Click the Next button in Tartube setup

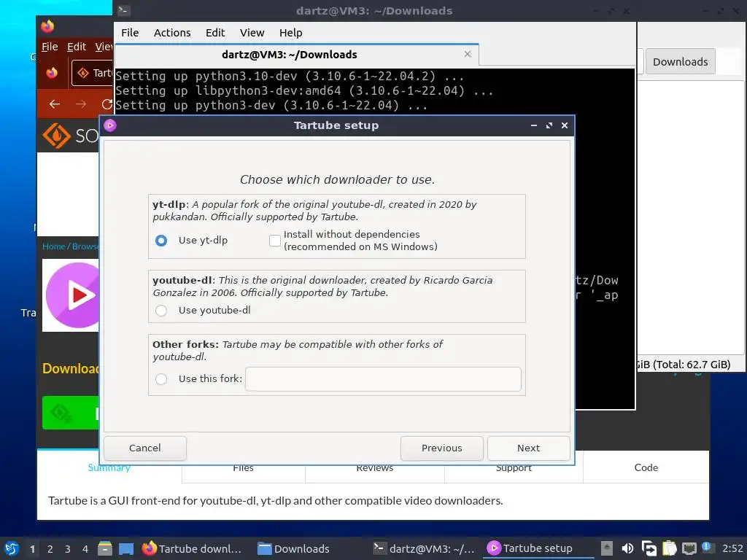pos(528,448)
